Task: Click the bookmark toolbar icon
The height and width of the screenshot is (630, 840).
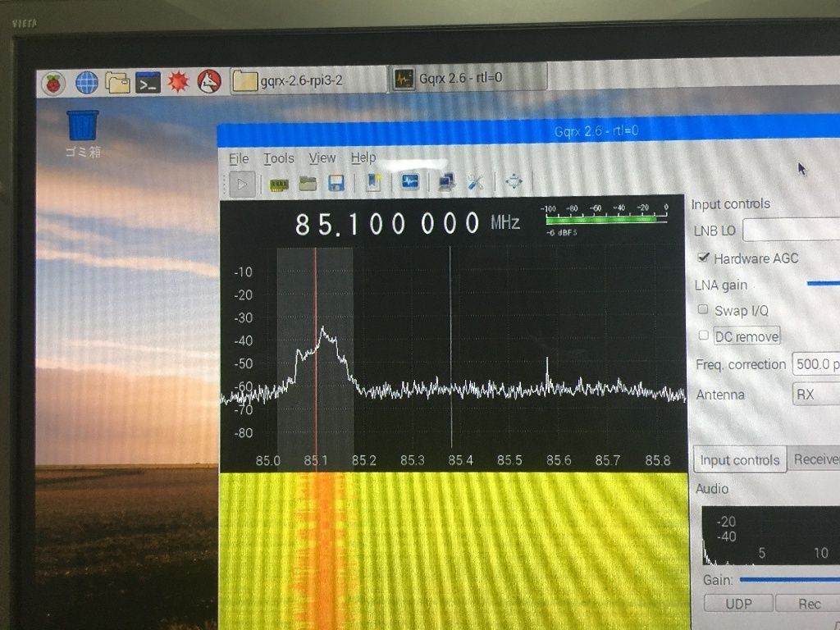Action: point(373,183)
